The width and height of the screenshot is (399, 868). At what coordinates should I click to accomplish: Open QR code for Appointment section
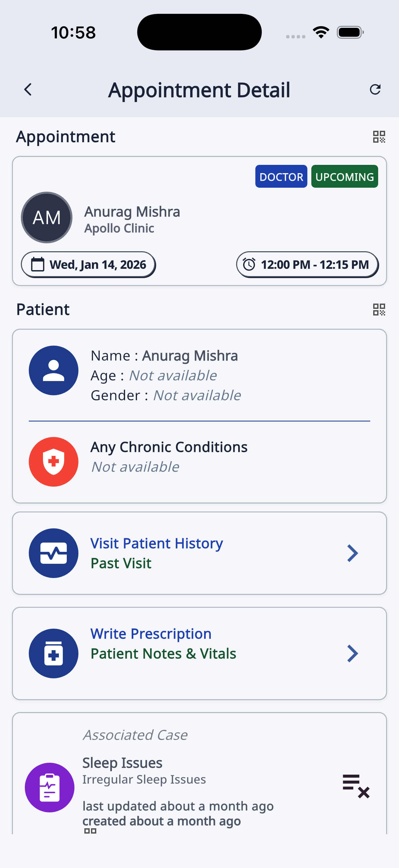[x=379, y=137]
